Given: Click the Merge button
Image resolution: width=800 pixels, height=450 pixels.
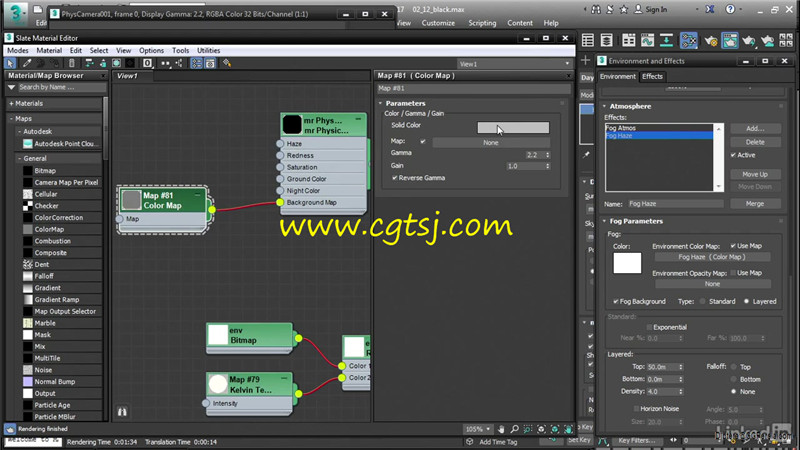Looking at the screenshot, I should pos(755,204).
